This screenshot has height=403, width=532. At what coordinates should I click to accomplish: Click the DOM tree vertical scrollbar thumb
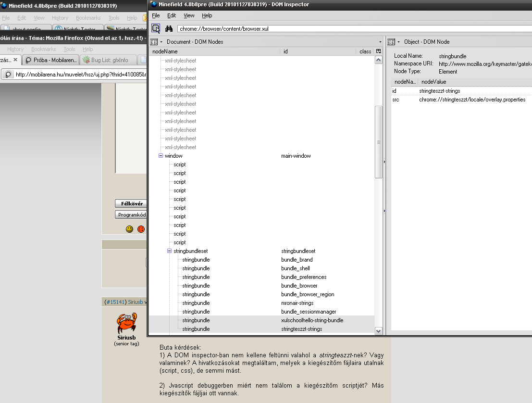379,142
